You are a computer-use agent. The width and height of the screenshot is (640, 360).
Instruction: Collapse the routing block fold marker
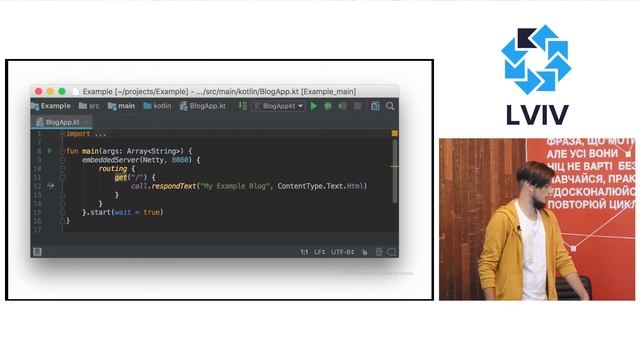tap(62, 169)
